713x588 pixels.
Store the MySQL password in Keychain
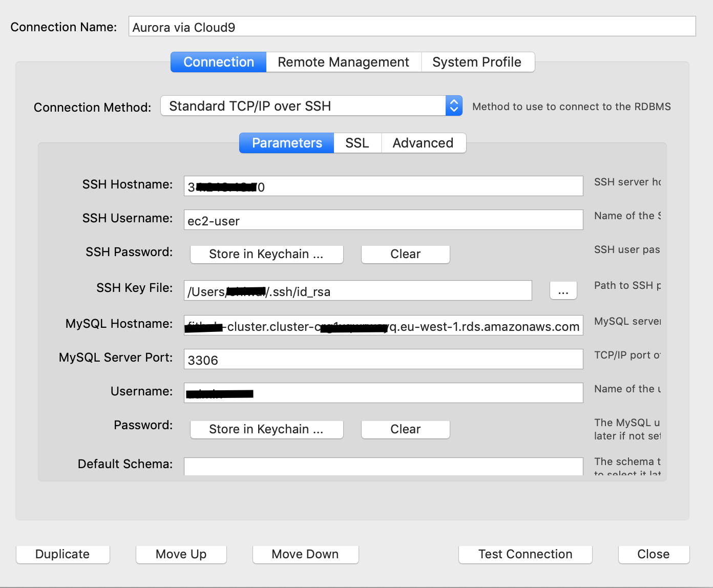point(266,429)
